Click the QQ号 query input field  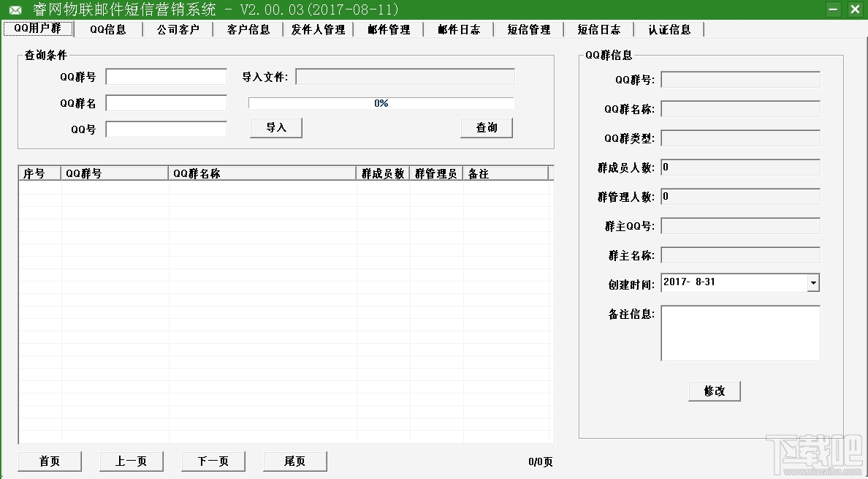(x=166, y=129)
